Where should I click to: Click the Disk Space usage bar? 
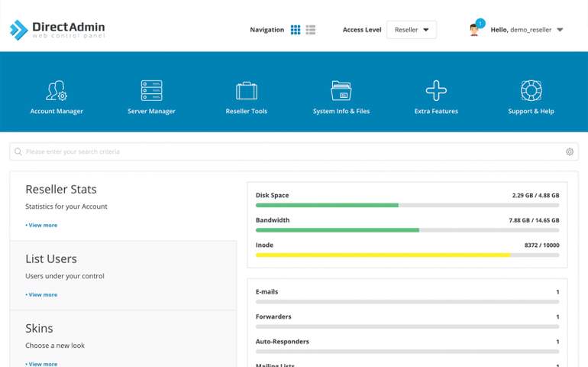coord(407,206)
